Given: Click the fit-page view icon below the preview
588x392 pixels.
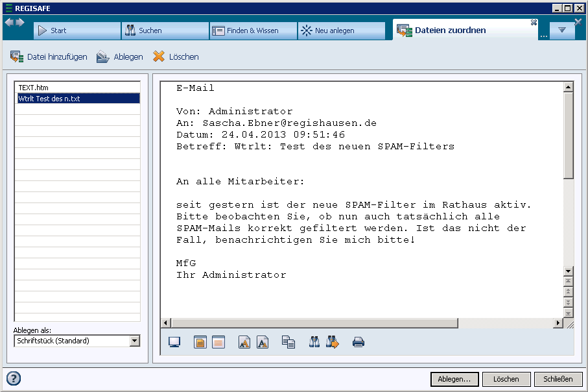Looking at the screenshot, I should point(200,342).
